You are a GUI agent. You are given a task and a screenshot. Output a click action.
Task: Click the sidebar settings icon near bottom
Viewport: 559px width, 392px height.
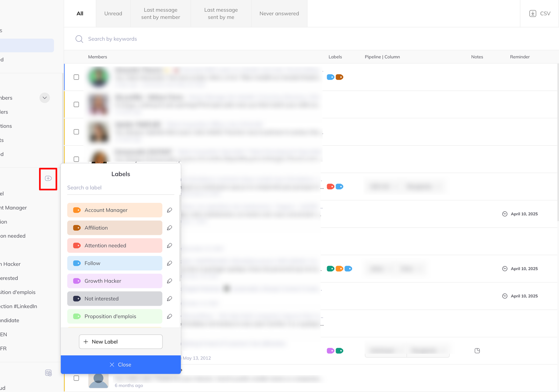[x=49, y=373]
